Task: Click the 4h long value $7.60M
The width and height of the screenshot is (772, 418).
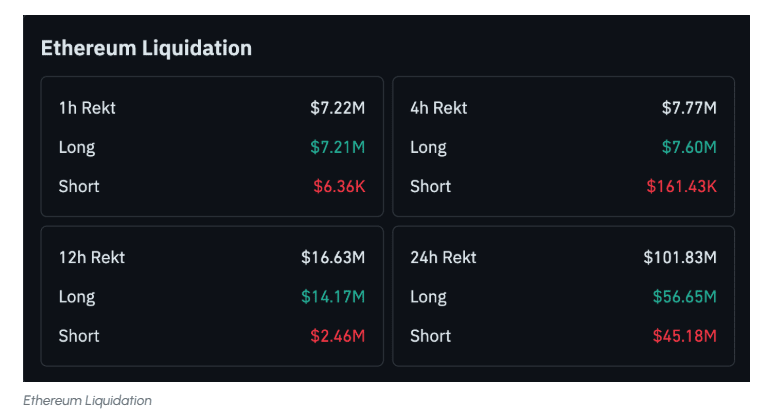Action: pyautogui.click(x=689, y=147)
